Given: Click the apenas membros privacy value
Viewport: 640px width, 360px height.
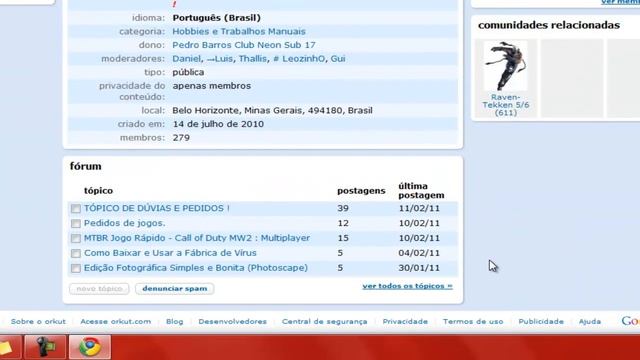Looking at the screenshot, I should (211, 86).
